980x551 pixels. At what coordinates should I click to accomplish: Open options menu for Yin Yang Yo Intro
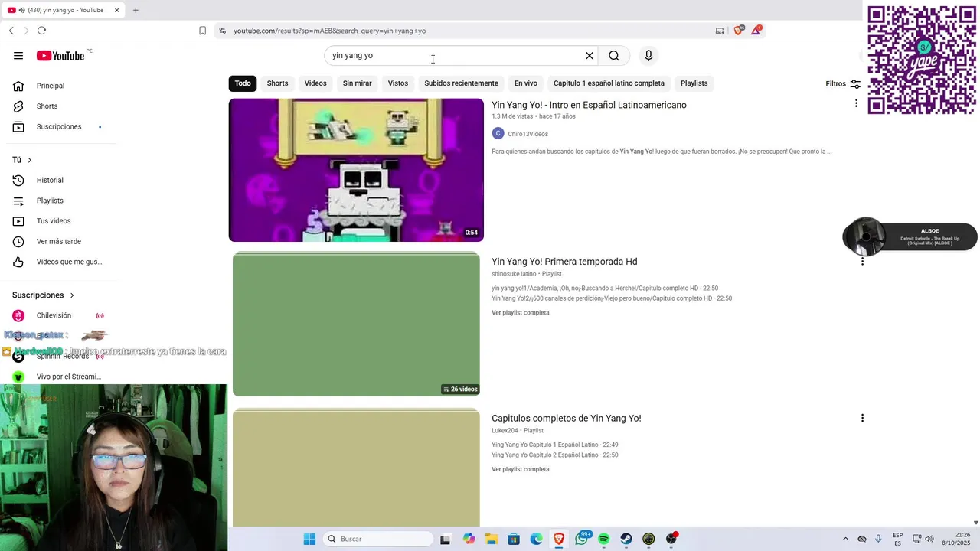(x=856, y=103)
